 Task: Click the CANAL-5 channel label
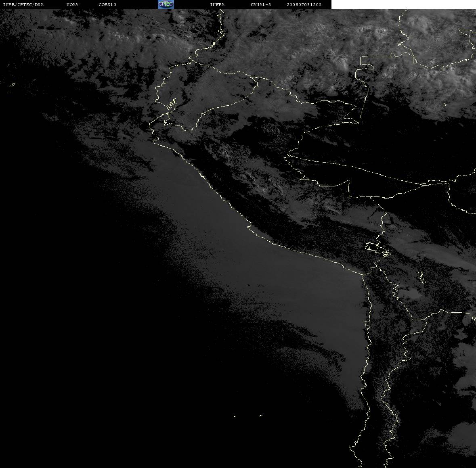tap(261, 4)
